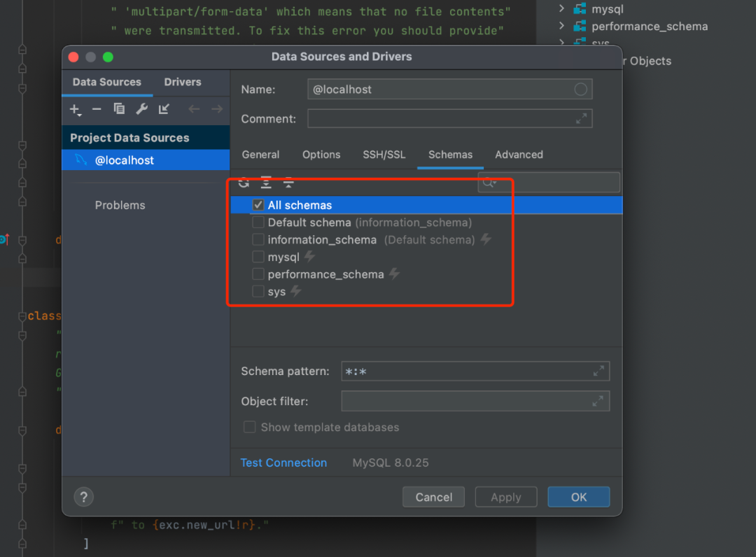This screenshot has height=557, width=756.
Task: Tick the performance_schema checkbox
Action: click(258, 274)
